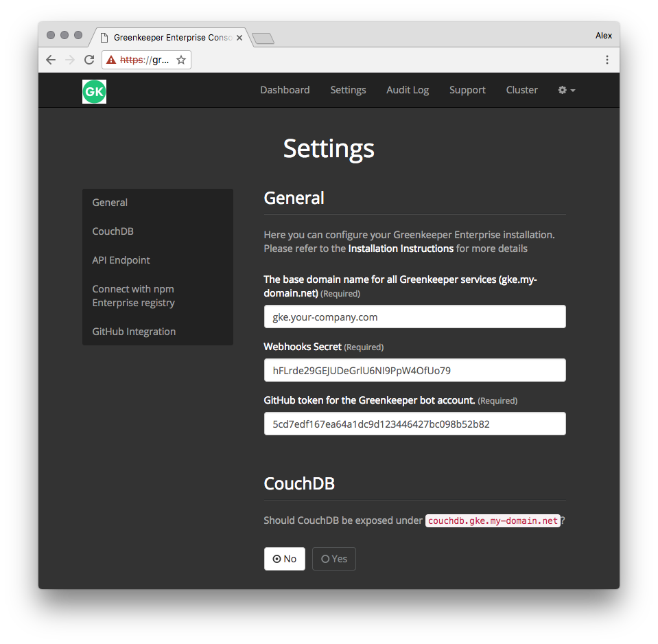Click the browser address bar URL
658x644 pixels.
coord(144,60)
